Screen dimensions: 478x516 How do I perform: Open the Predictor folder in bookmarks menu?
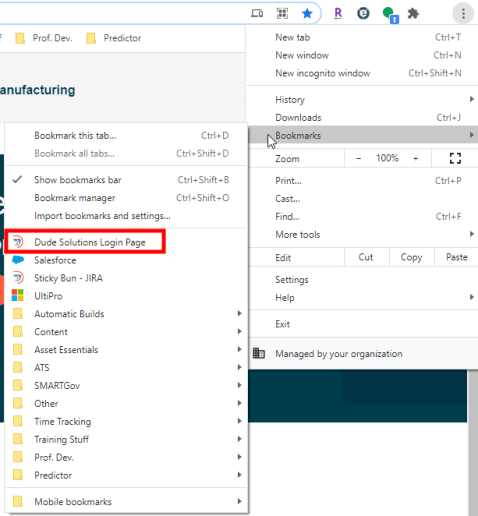(126, 475)
